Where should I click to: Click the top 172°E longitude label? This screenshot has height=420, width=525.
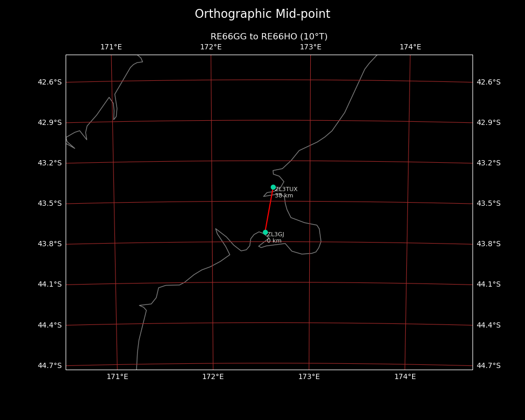click(211, 47)
